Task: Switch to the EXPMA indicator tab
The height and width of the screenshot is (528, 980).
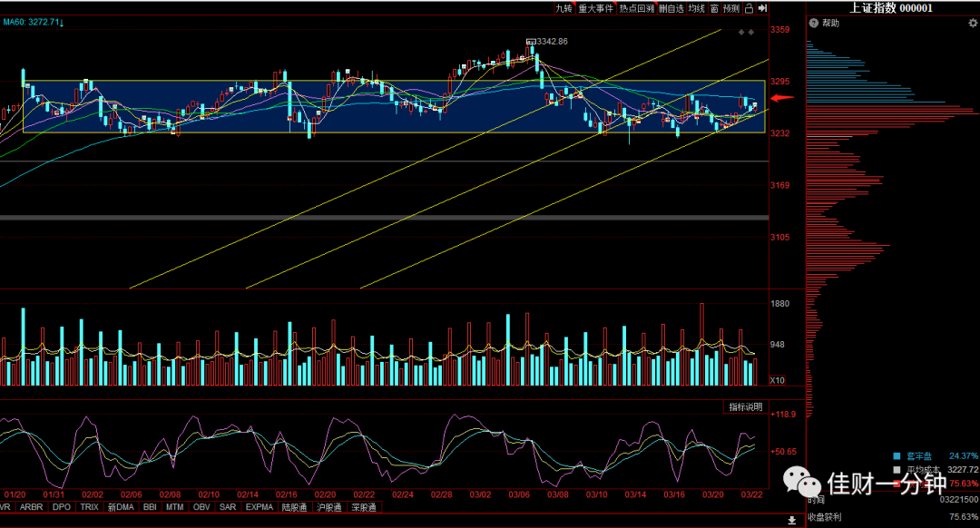Action: point(260,507)
